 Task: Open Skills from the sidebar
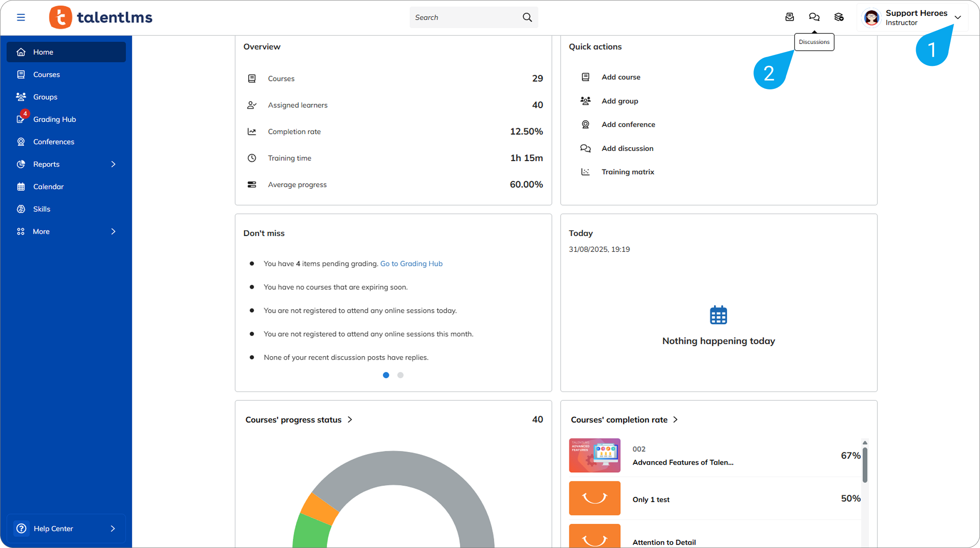(42, 209)
